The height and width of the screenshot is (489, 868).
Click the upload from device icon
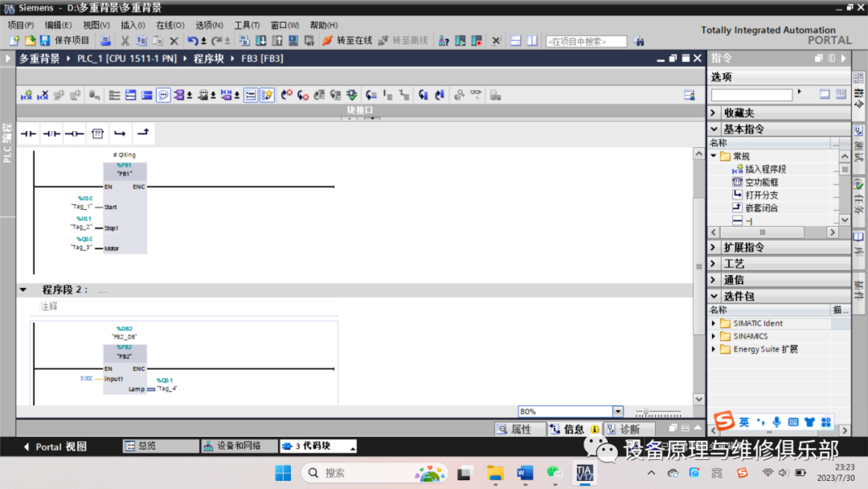pos(277,40)
